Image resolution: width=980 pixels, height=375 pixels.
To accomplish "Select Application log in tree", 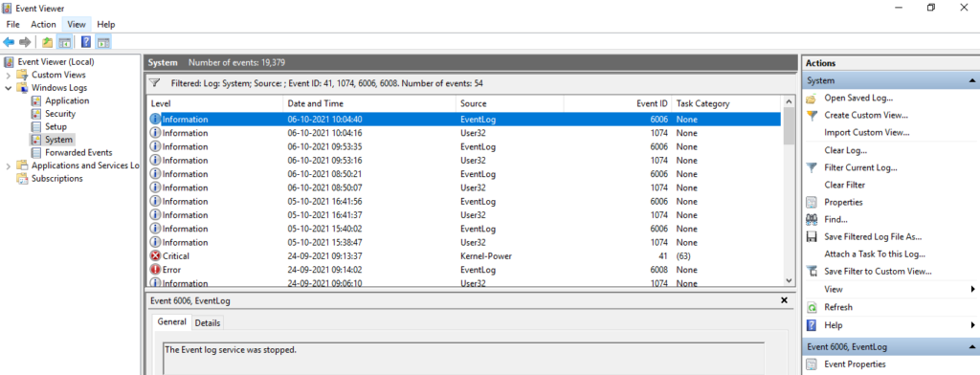I will point(67,100).
